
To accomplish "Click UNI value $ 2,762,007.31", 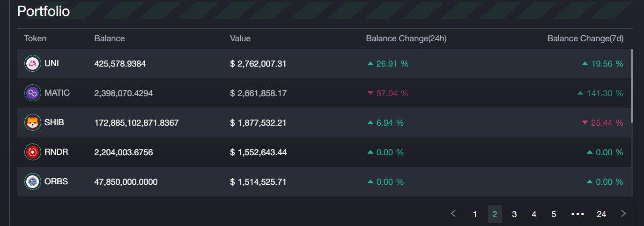I will click(x=259, y=64).
